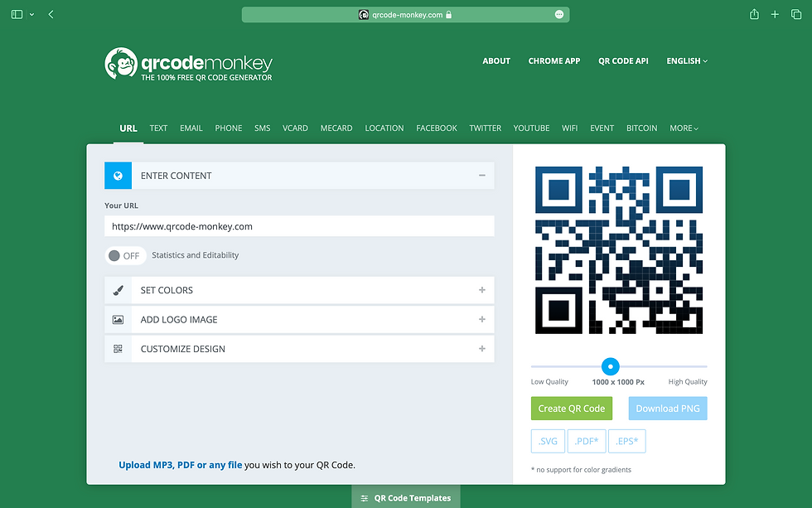Download as .EPS*

point(627,441)
